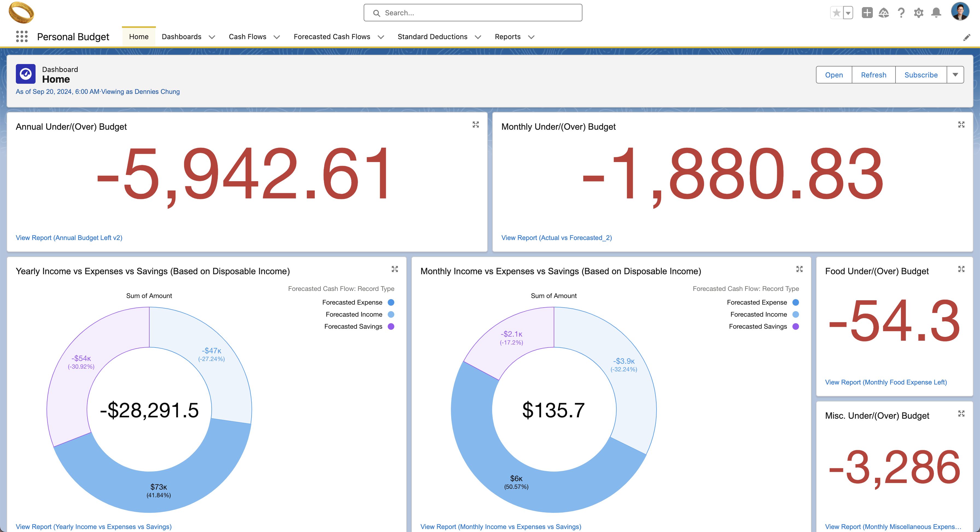
Task: Click the Open dashboard button
Action: 833,75
